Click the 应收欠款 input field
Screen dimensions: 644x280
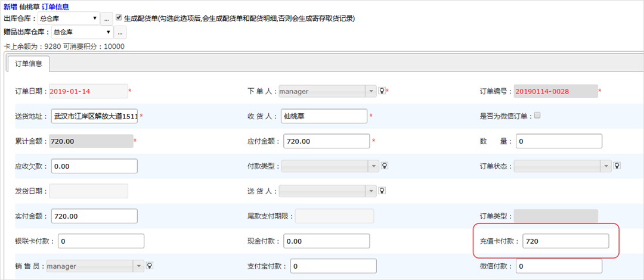(94, 166)
